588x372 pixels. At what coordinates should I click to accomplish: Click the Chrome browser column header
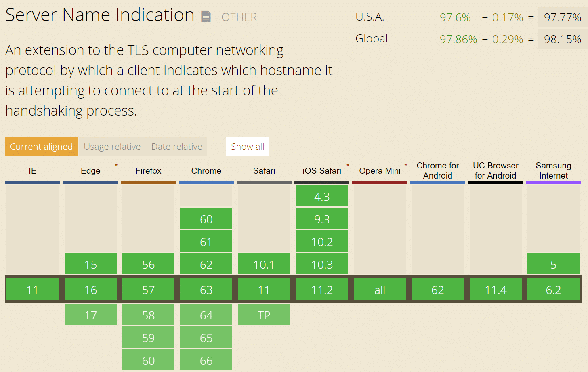(206, 171)
